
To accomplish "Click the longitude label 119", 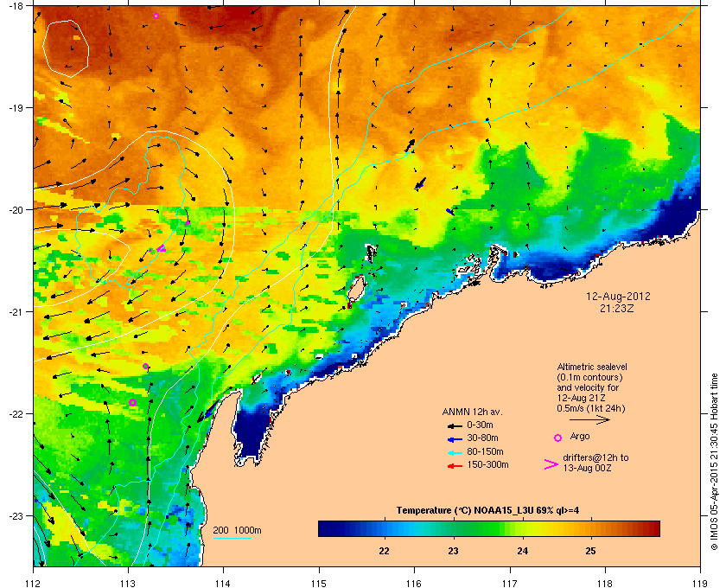I will [700, 584].
